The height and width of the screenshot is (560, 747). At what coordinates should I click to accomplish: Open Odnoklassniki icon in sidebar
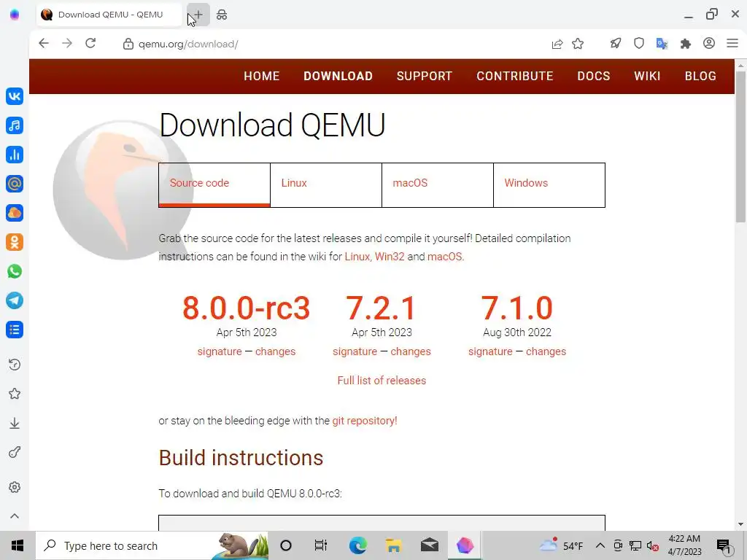(x=15, y=242)
